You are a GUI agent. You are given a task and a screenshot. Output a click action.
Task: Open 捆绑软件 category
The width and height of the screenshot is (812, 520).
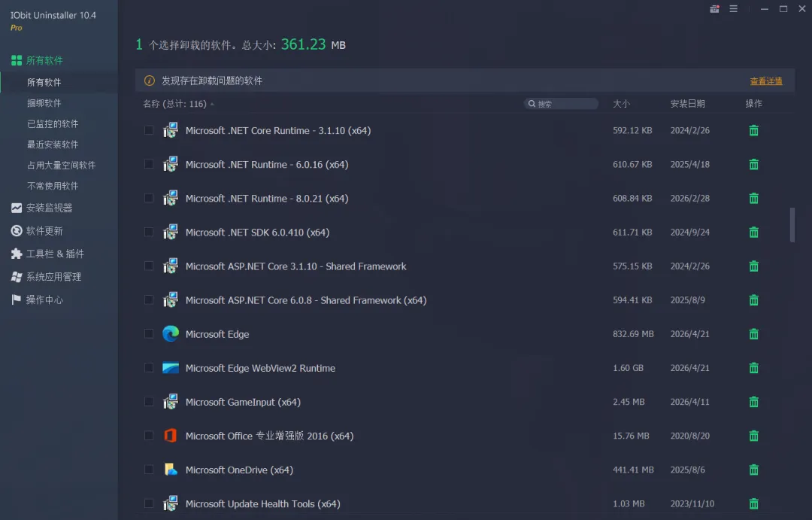tap(44, 103)
